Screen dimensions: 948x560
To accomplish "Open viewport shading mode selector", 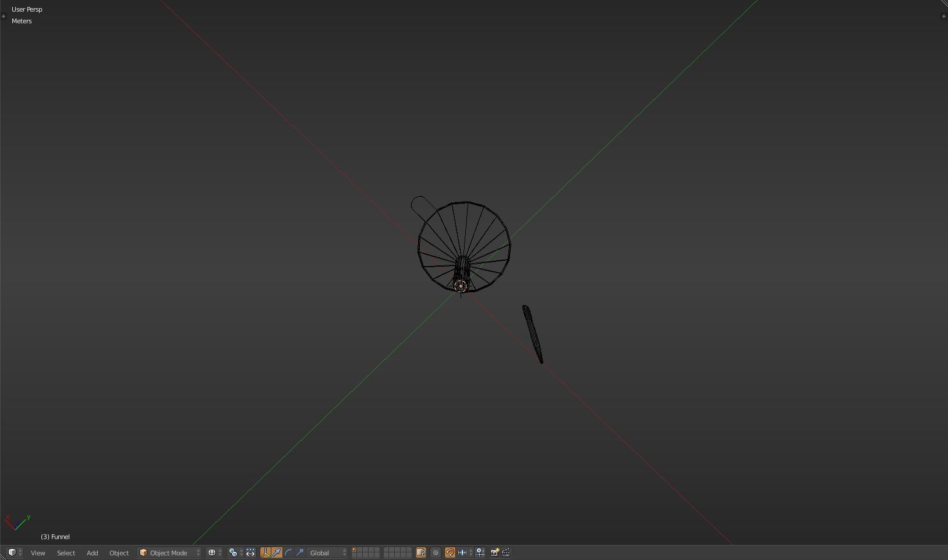I will pos(214,552).
